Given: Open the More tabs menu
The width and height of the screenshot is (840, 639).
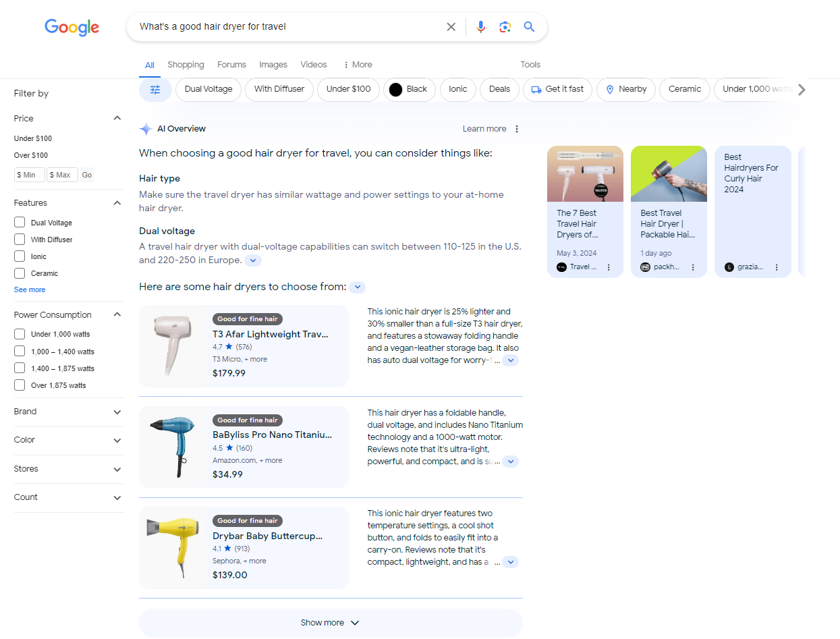Looking at the screenshot, I should [x=358, y=65].
